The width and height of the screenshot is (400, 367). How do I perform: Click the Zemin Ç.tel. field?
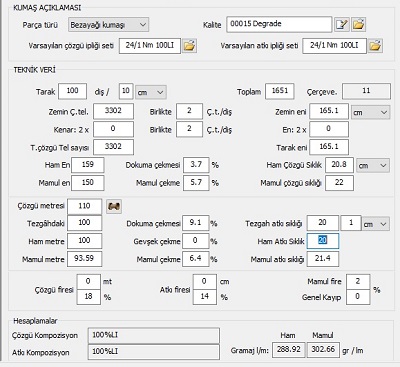point(113,111)
